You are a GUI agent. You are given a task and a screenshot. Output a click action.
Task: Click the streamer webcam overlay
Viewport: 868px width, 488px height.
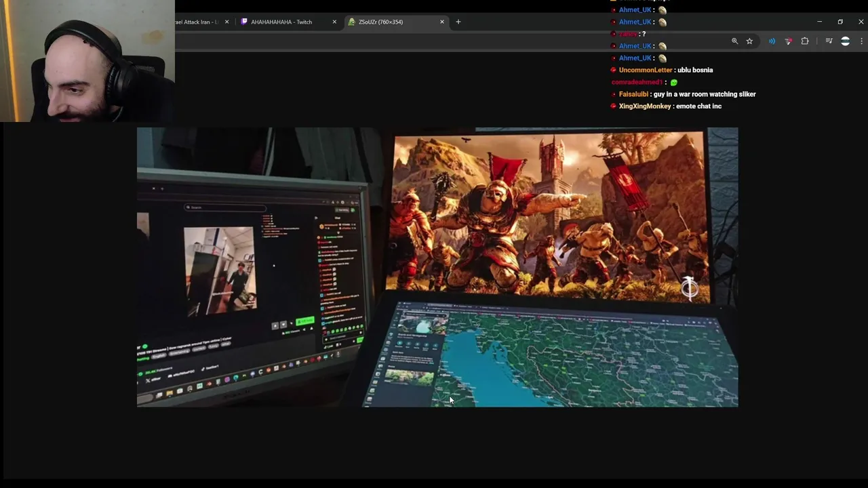coord(87,61)
